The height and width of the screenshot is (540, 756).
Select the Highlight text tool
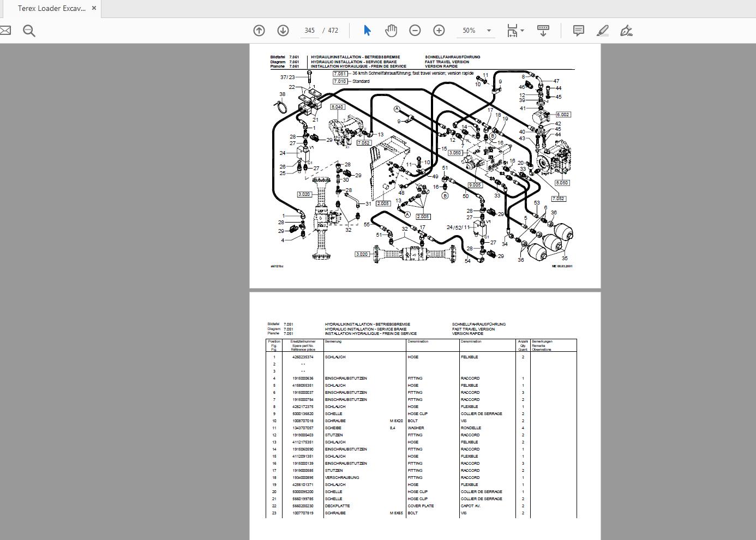tap(602, 31)
